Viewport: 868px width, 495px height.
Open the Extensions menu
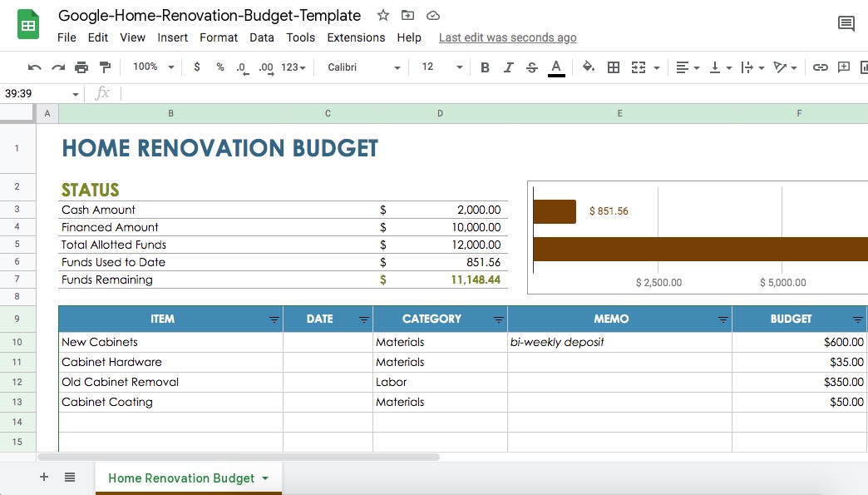[x=356, y=37]
